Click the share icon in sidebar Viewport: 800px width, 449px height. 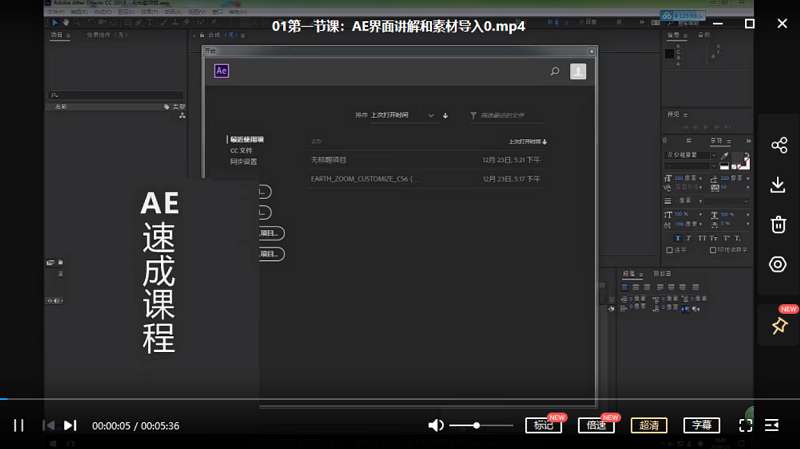(778, 146)
